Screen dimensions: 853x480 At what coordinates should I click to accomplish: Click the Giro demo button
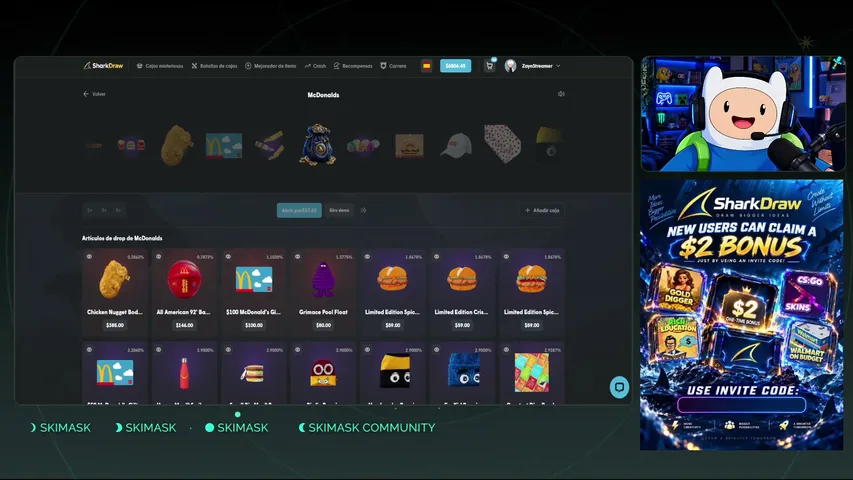339,210
